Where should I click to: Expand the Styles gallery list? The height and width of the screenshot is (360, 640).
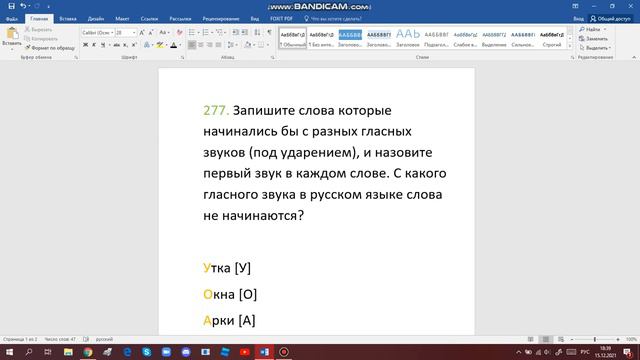pyautogui.click(x=570, y=46)
